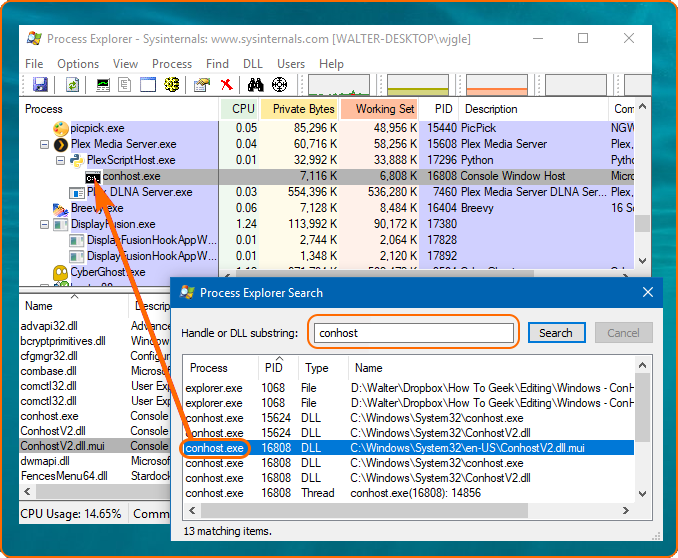The width and height of the screenshot is (678, 558).
Task: Click the CPU usage history mini graph
Action: point(339,85)
